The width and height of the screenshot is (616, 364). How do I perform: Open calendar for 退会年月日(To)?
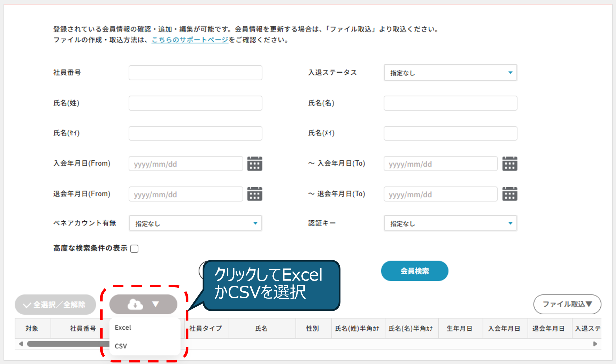pyautogui.click(x=510, y=194)
